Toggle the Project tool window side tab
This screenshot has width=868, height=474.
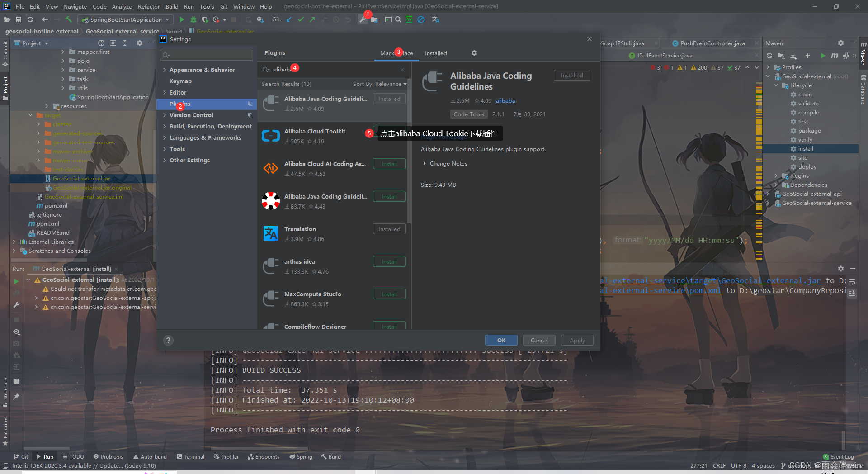pyautogui.click(x=5, y=88)
